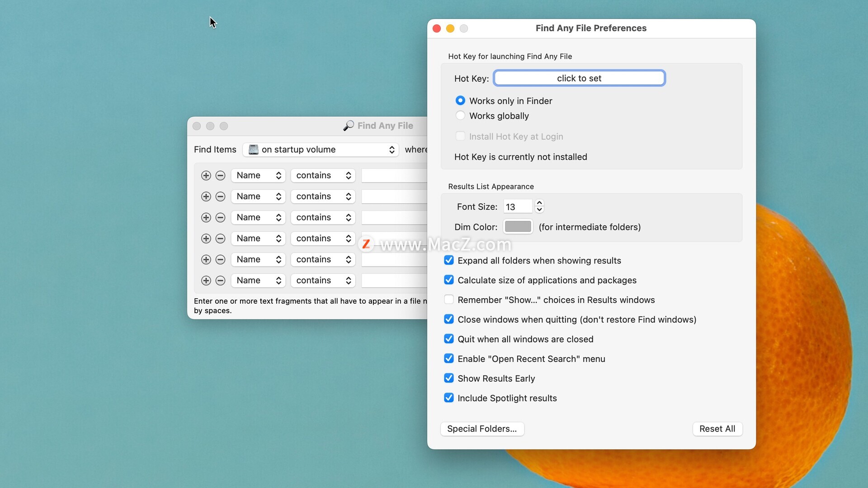Click the sixth row's search text field
Image resolution: width=868 pixels, height=488 pixels.
(x=394, y=281)
